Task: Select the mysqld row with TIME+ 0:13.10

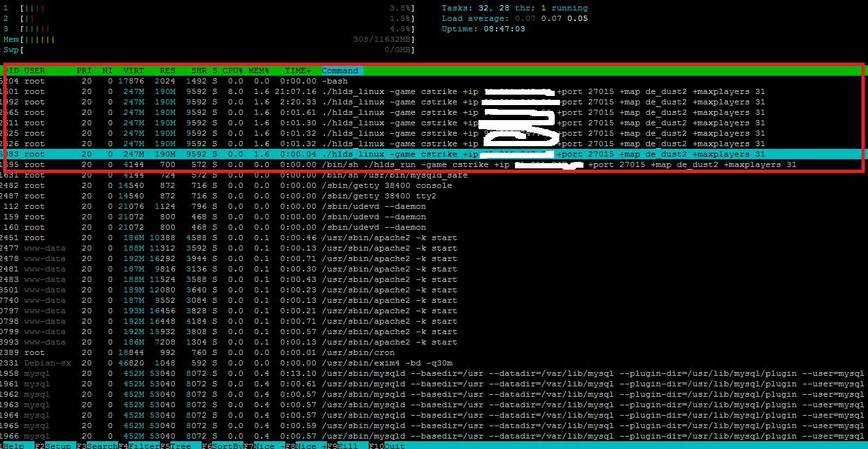Action: point(434,373)
